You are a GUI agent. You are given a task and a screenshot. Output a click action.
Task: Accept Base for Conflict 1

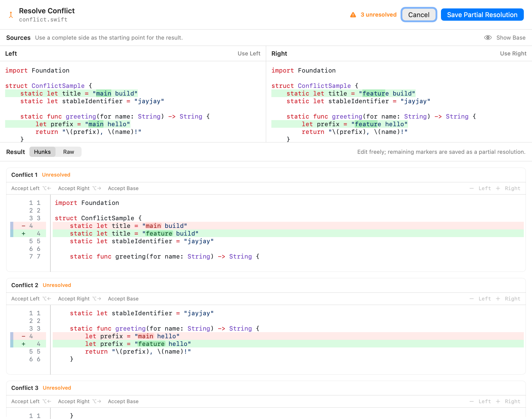tap(123, 188)
